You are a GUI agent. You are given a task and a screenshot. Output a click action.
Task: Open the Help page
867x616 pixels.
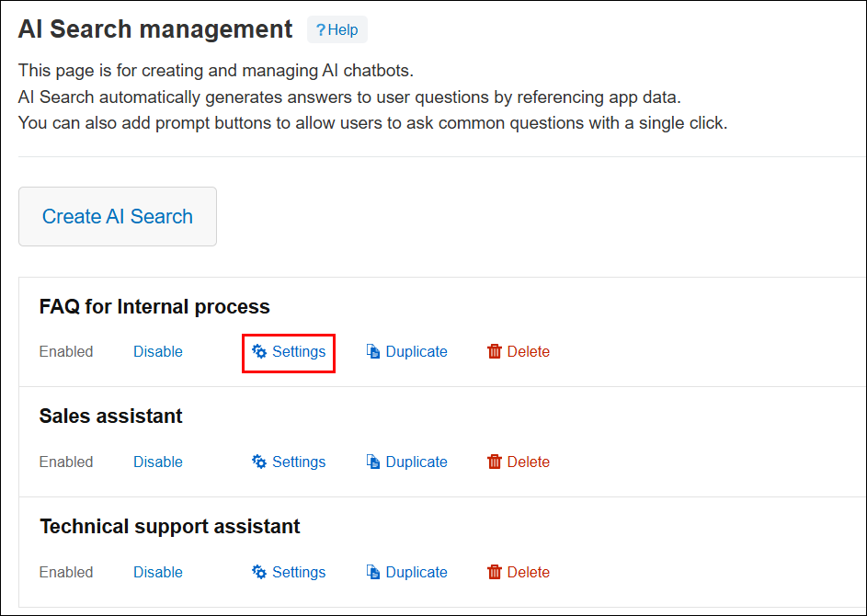pos(337,29)
